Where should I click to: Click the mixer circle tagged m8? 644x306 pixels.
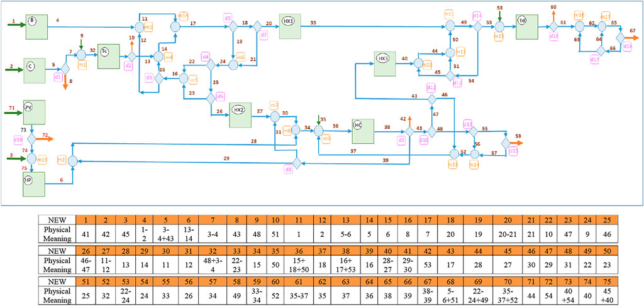click(296, 131)
